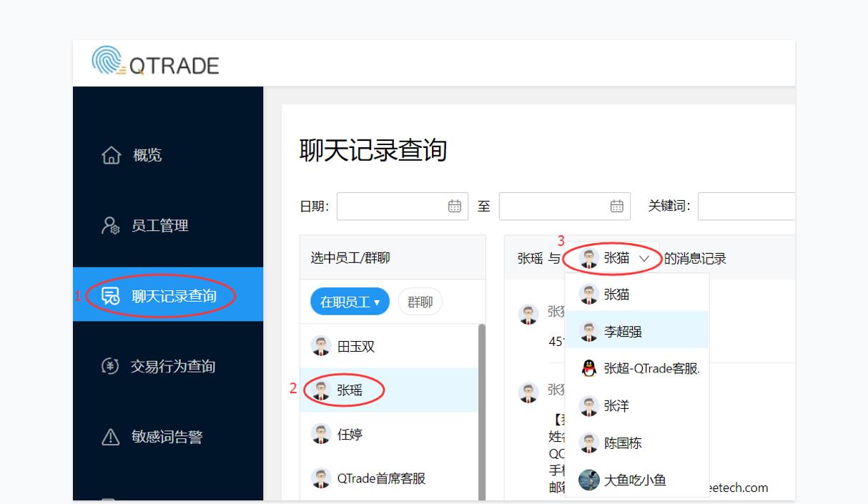
Task: Select employee 田玉双 in the list
Action: point(389,346)
